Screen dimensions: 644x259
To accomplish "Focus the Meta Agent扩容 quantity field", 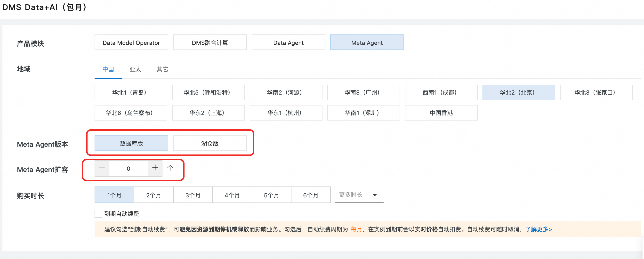I will coord(129,169).
